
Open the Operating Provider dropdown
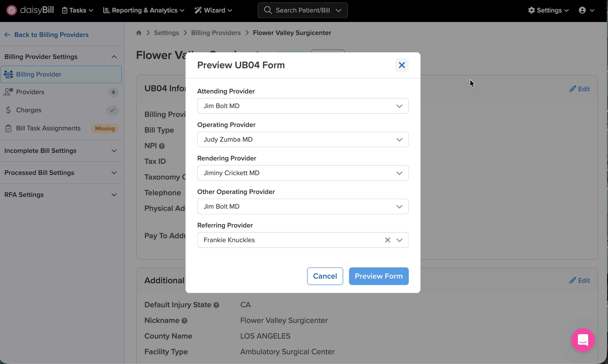(x=303, y=139)
